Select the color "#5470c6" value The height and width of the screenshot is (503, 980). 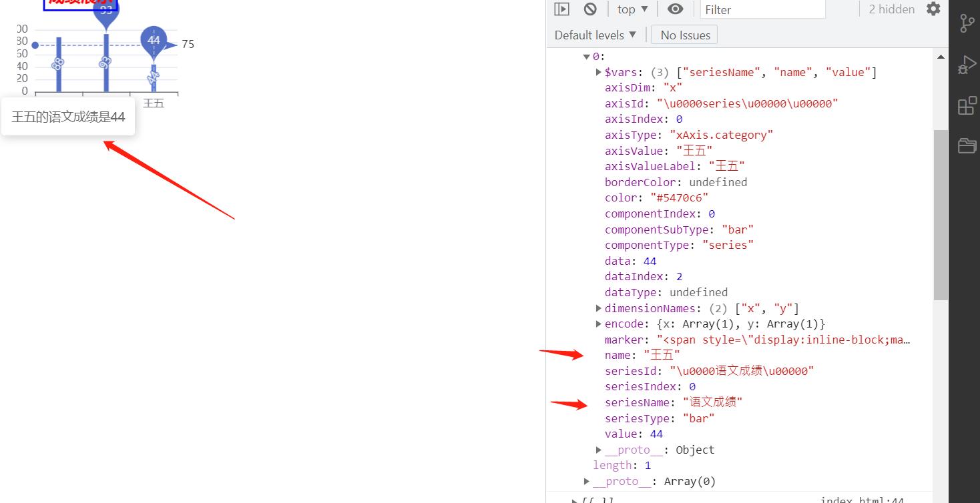click(x=680, y=197)
